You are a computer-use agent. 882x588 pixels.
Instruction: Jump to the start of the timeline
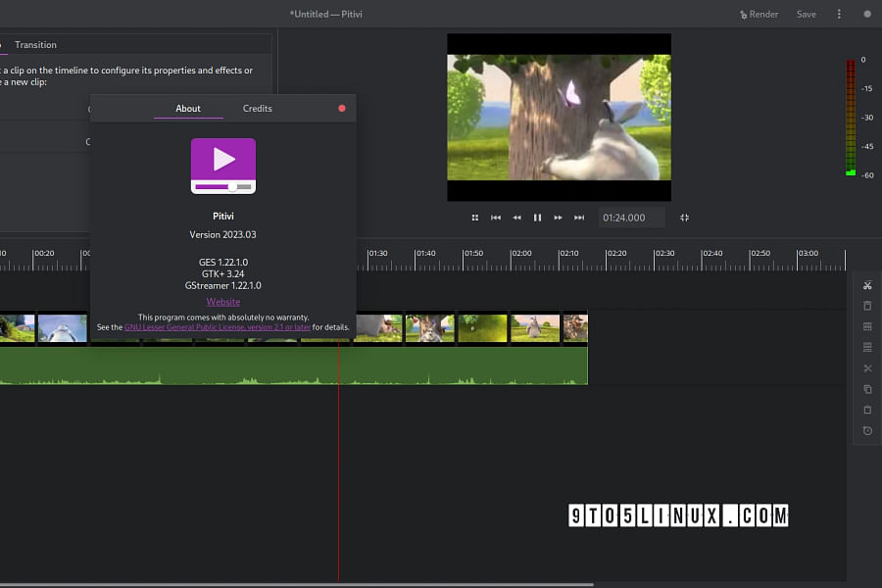496,217
